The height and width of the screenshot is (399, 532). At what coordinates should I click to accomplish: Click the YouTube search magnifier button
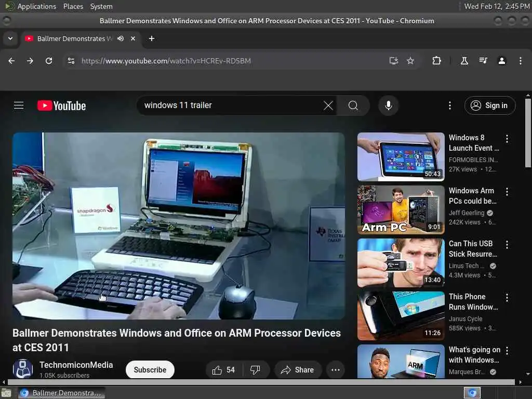[353, 105]
